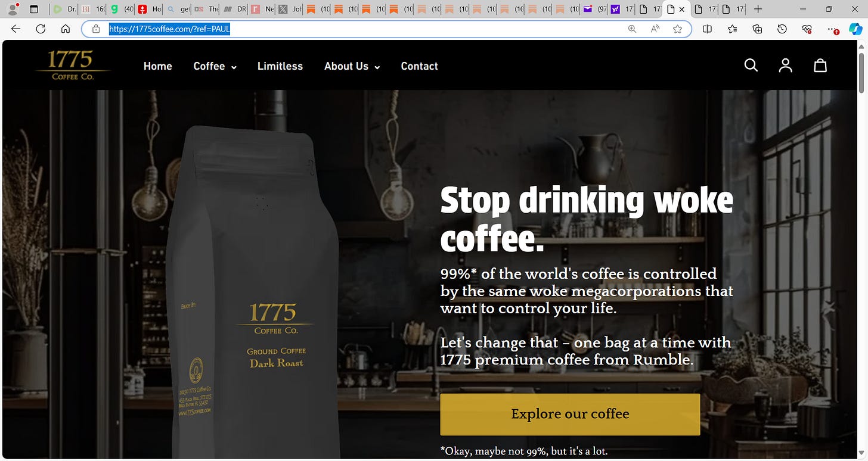Image resolution: width=868 pixels, height=461 pixels.
Task: Switch to the 'Dr.' tab with play icon
Action: tap(64, 9)
